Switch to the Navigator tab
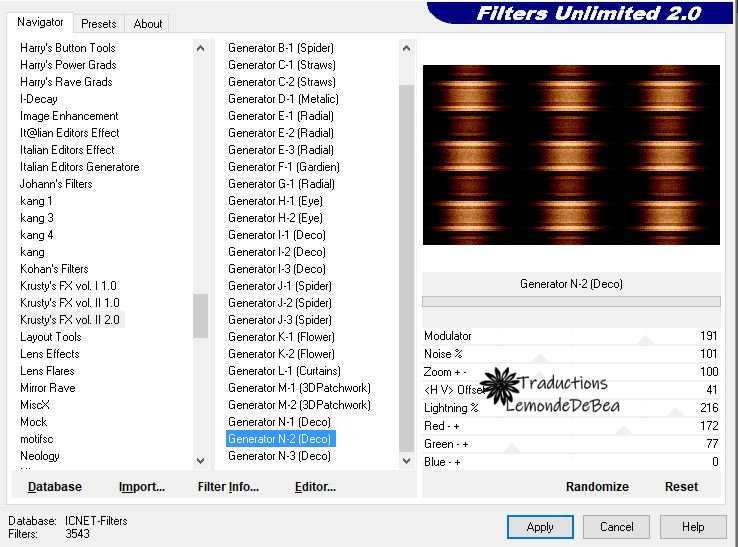The height and width of the screenshot is (547, 738). tap(40, 22)
